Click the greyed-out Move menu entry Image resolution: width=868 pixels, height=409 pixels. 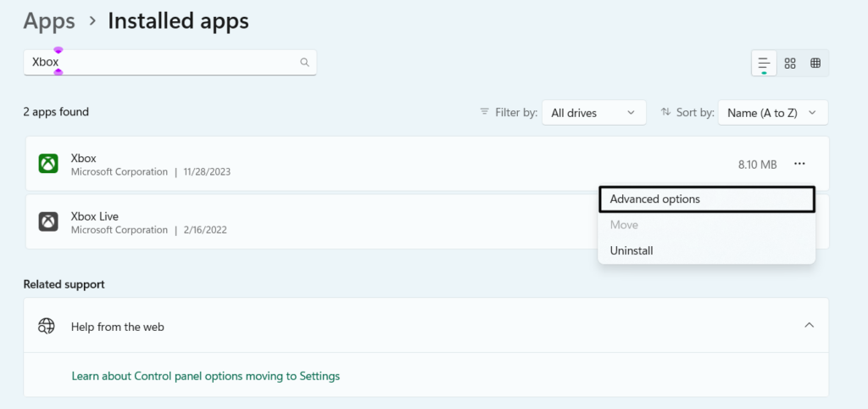point(624,225)
